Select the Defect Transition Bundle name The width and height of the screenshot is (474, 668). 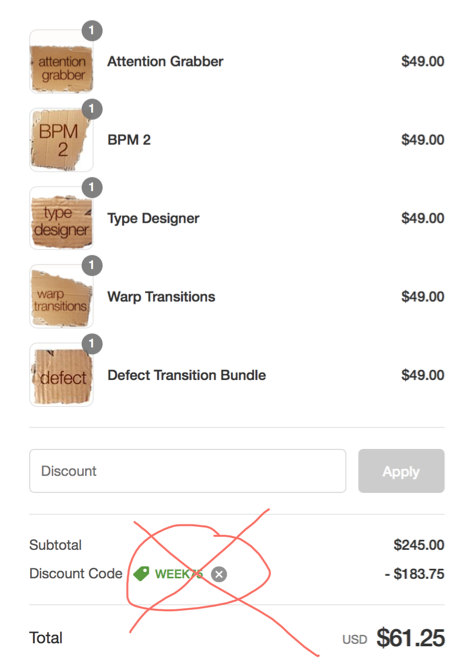187,375
